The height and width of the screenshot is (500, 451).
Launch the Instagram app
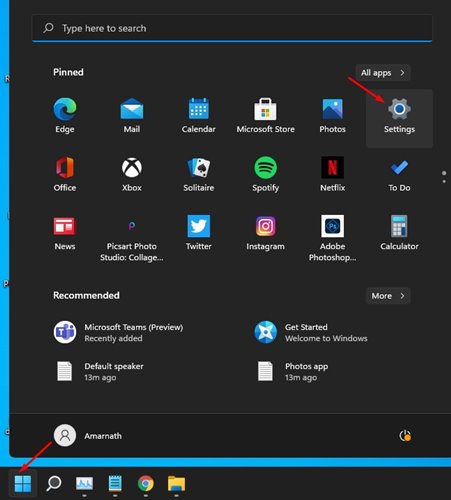pos(265,233)
